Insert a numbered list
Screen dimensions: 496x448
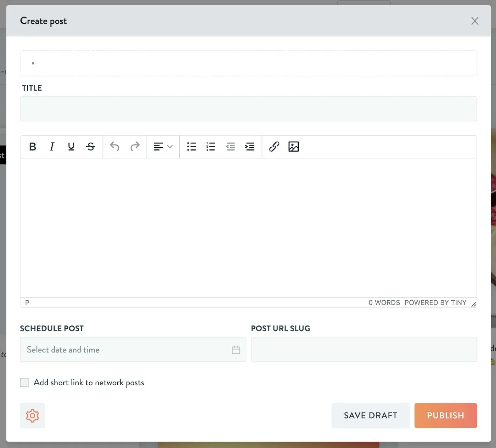click(x=211, y=147)
